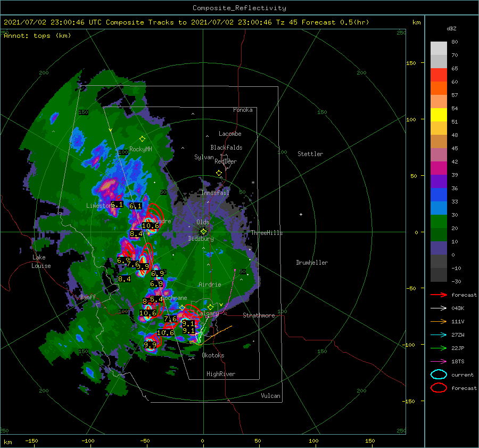Click the Drumheller city label
The image size is (479, 448).
(x=312, y=263)
